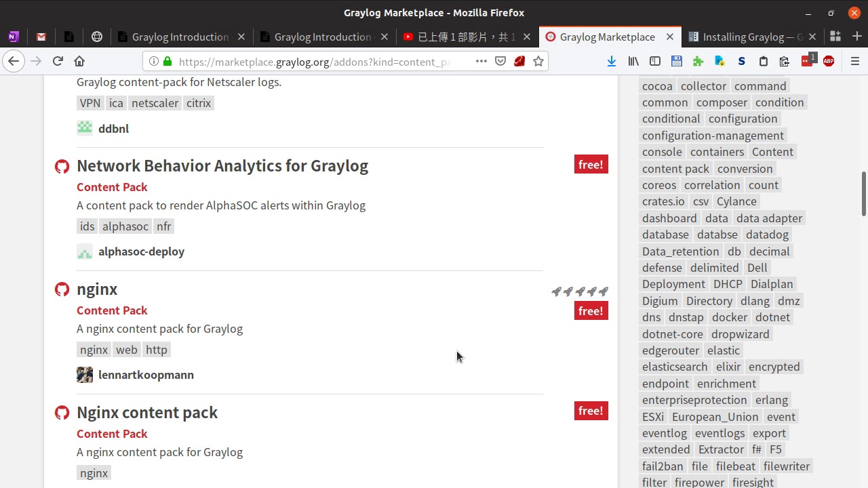
Task: Select Content Pack category under nginx
Action: pyautogui.click(x=112, y=310)
